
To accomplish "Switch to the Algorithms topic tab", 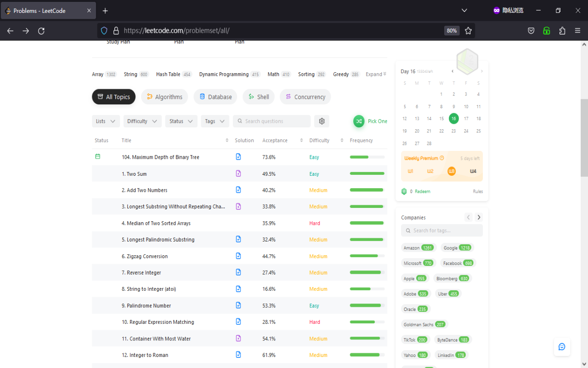I will (164, 97).
